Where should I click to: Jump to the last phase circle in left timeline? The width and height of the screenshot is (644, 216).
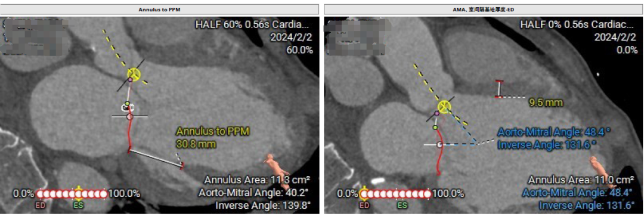click(x=103, y=194)
